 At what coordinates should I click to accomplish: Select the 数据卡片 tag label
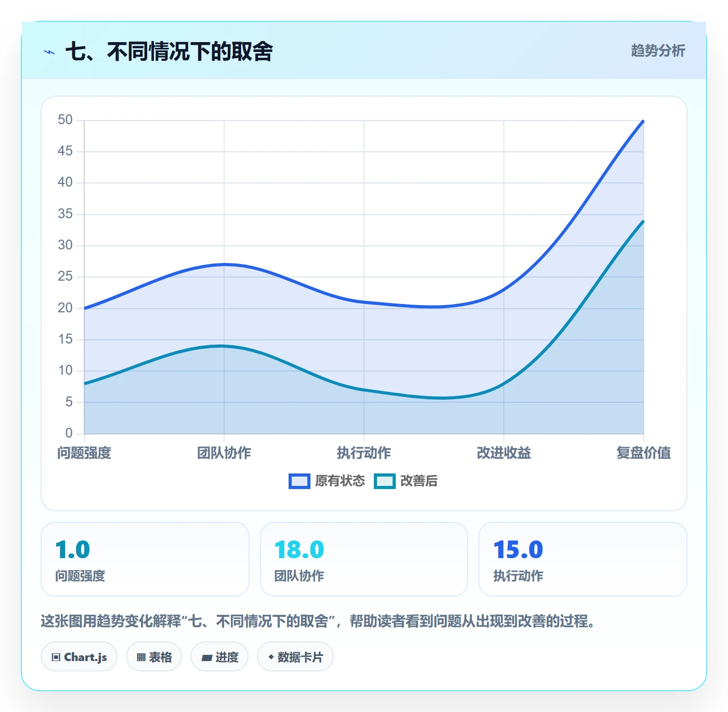(x=300, y=657)
